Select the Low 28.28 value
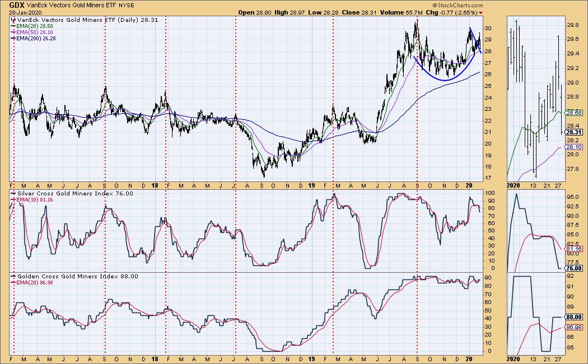The width and height of the screenshot is (588, 364). (x=323, y=12)
